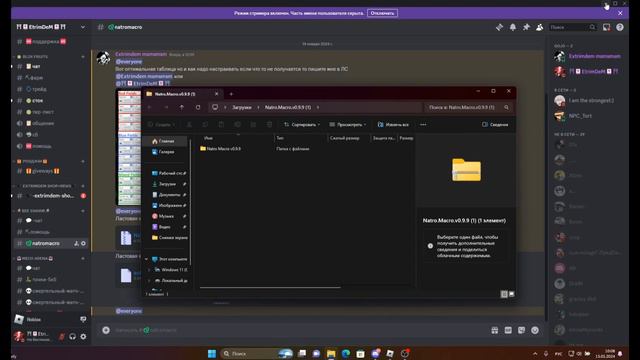Create invite for natromacro channel

[x=76, y=243]
